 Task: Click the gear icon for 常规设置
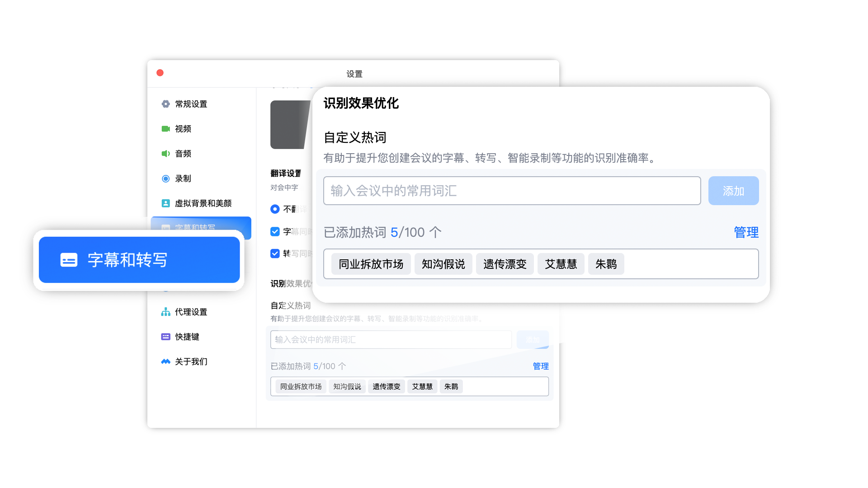165,104
